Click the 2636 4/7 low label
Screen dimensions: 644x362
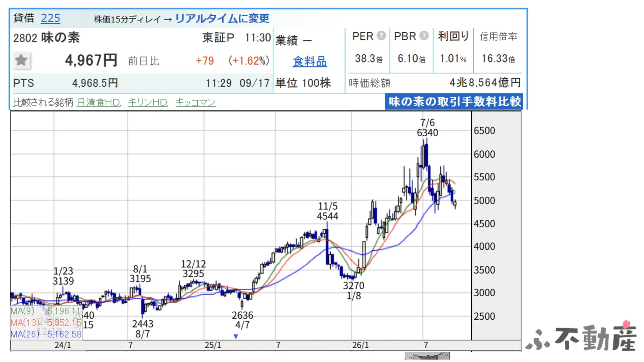[243, 321]
